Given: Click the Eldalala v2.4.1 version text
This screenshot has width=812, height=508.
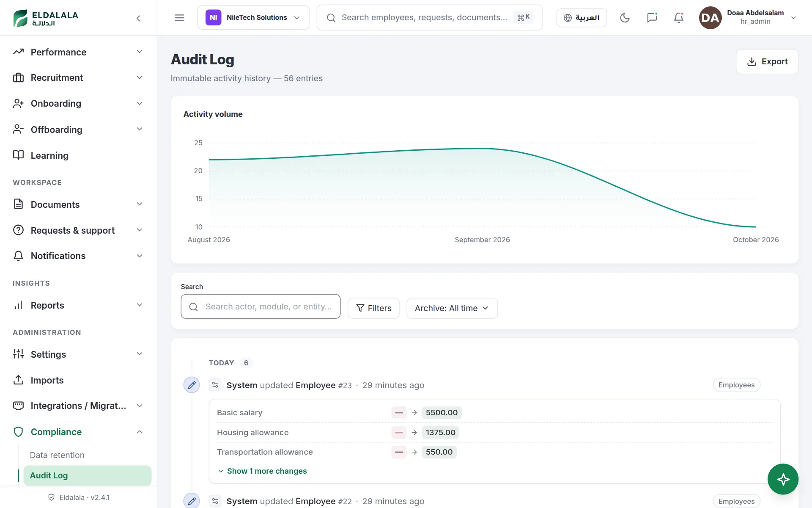Looking at the screenshot, I should pyautogui.click(x=84, y=497).
